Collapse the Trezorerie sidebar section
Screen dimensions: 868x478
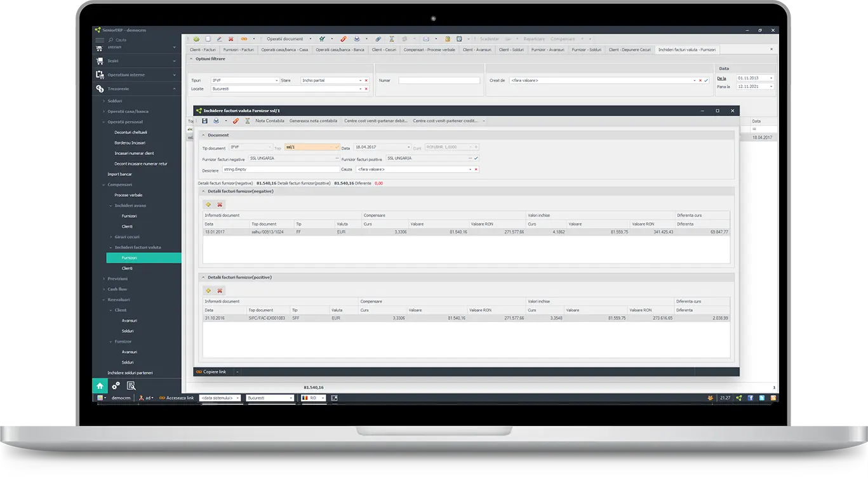coord(175,89)
